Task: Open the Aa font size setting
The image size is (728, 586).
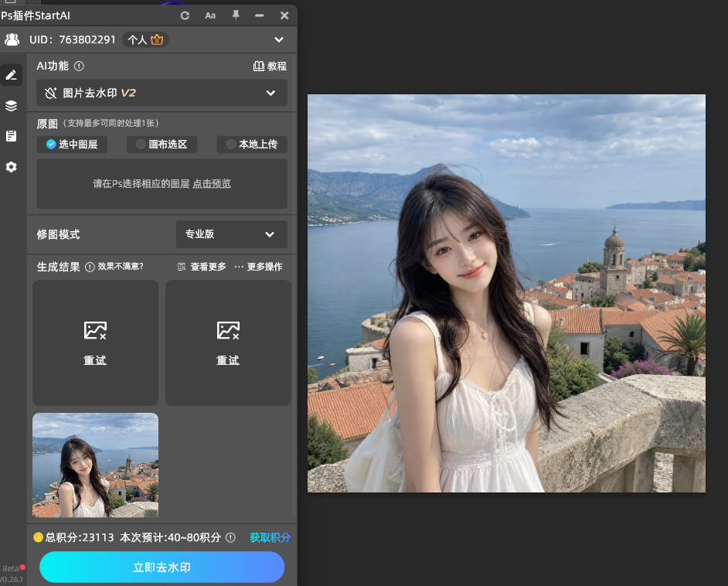Action: click(210, 15)
